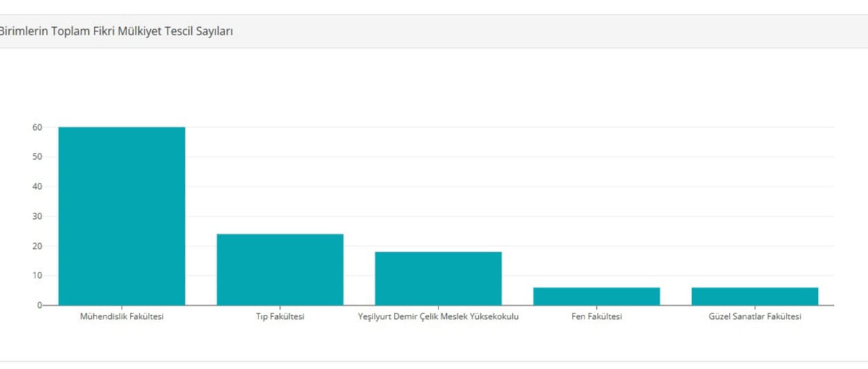
Task: Select the Fen Fakültesi bar
Action: click(x=596, y=296)
